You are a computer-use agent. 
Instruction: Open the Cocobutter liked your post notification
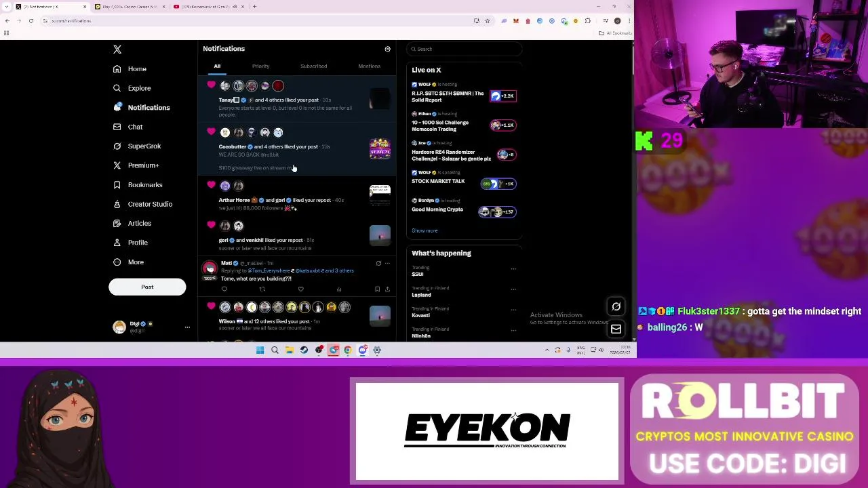pos(297,148)
